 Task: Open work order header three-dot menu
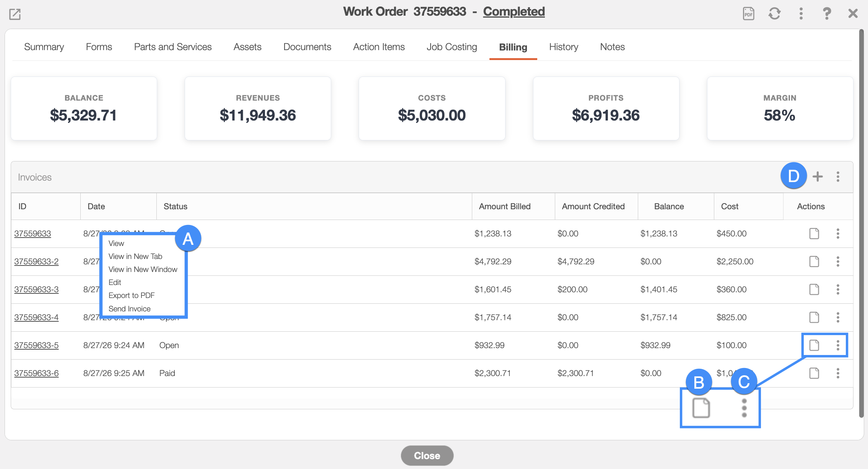click(801, 14)
